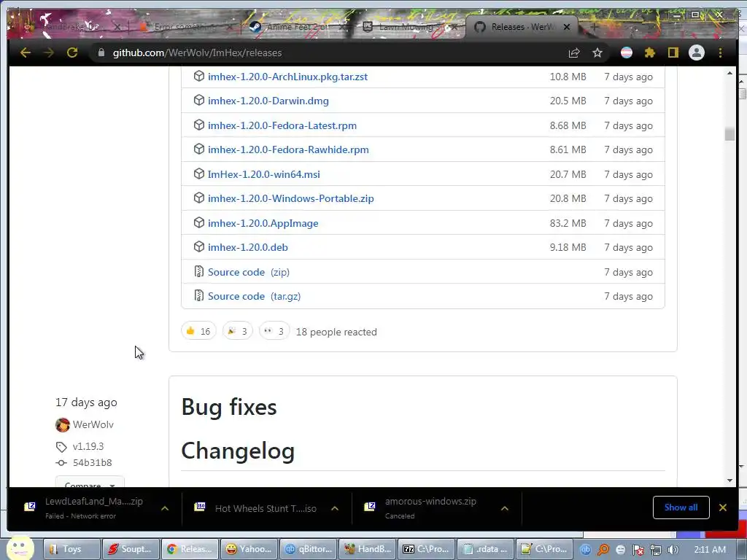Viewport: 747px width, 560px height.
Task: Download imhex-1.20.0.deb
Action: pos(248,247)
